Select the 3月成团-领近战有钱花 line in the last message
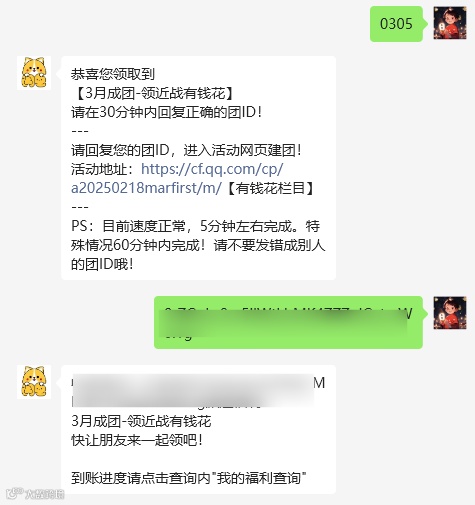 click(141, 421)
